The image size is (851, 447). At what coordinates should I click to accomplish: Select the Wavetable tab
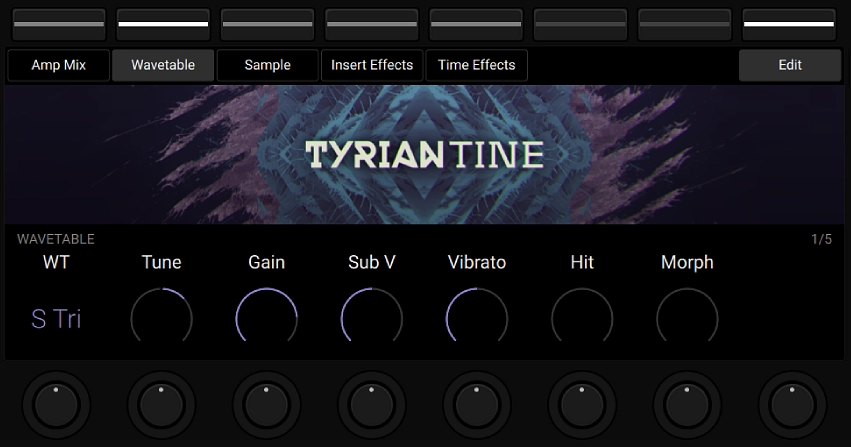click(x=163, y=65)
